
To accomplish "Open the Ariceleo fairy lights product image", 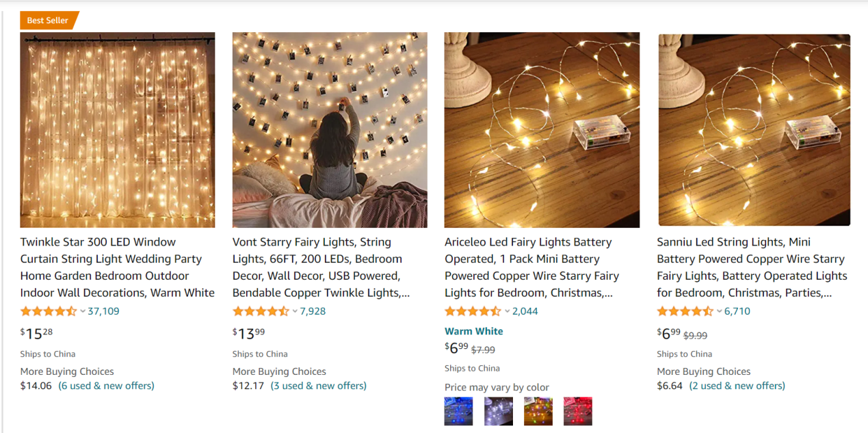I will pos(542,130).
